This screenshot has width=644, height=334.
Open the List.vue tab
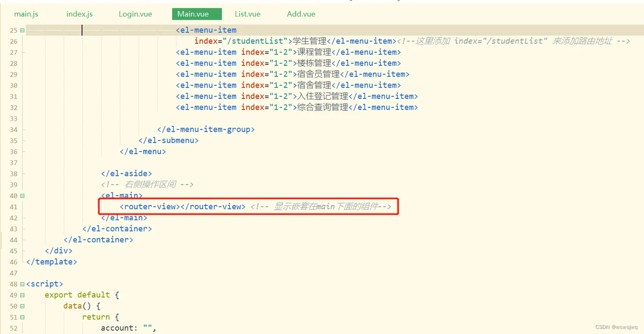[247, 14]
